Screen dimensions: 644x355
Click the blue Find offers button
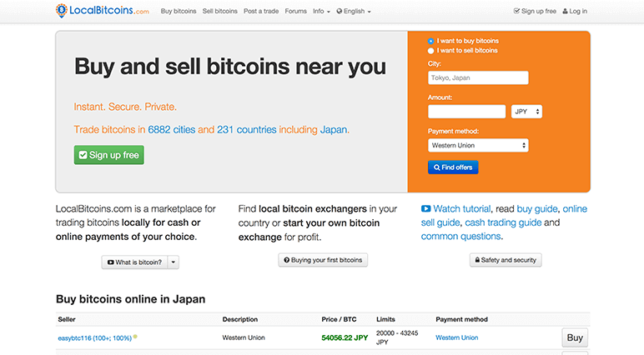(x=453, y=167)
